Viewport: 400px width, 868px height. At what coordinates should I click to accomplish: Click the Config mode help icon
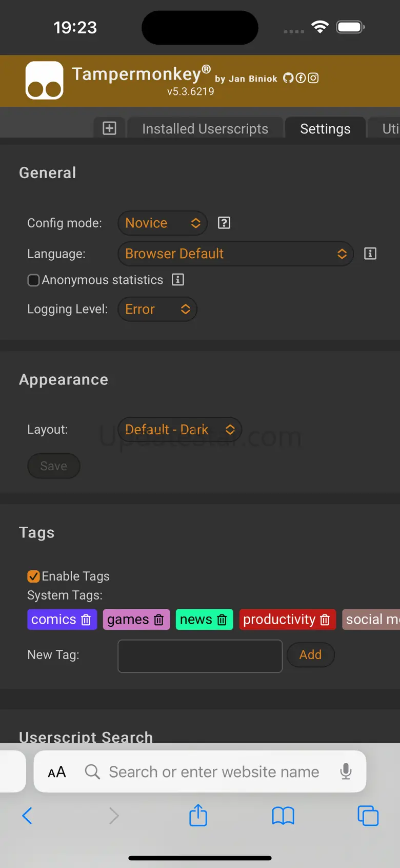(x=224, y=223)
